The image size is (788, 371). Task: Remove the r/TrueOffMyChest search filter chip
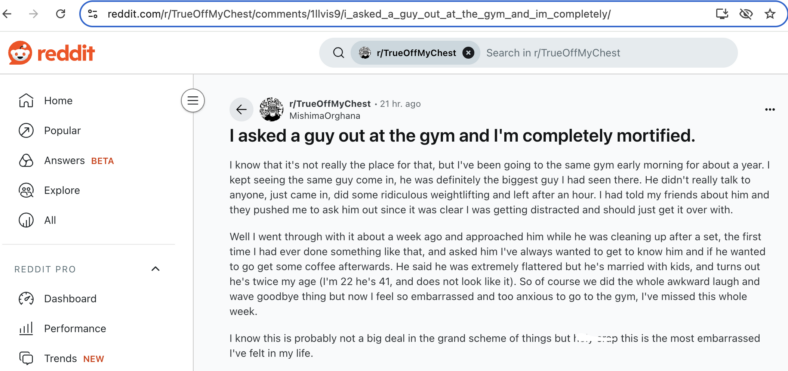pyautogui.click(x=468, y=53)
